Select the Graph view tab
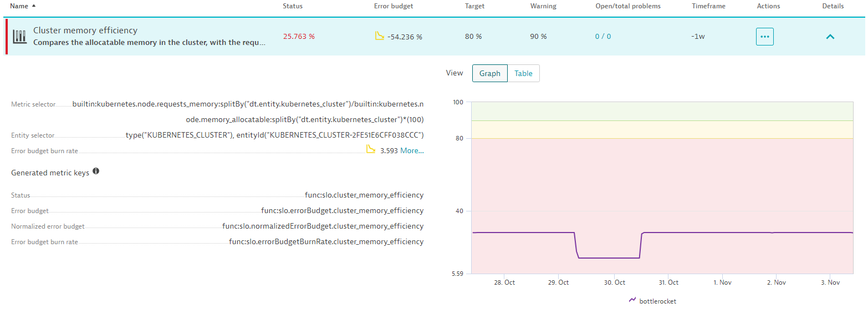 coord(489,73)
